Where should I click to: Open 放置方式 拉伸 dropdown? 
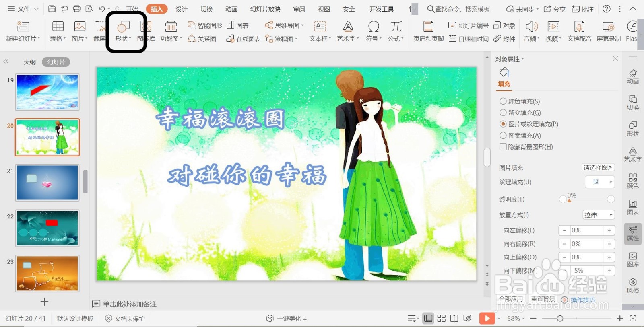[599, 215]
